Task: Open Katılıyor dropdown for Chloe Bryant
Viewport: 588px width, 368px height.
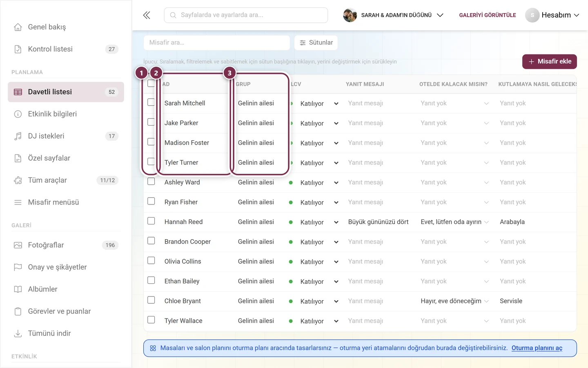Action: point(319,301)
